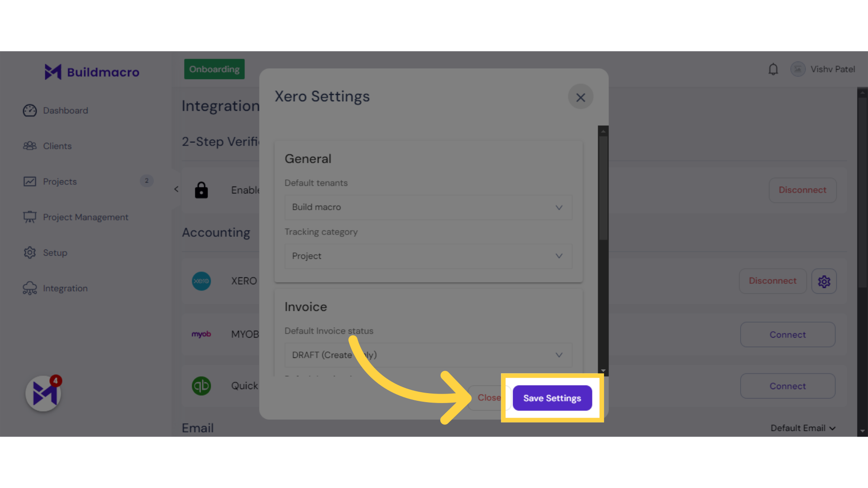868x488 pixels.
Task: Open the Dashboard section
Action: (x=65, y=110)
